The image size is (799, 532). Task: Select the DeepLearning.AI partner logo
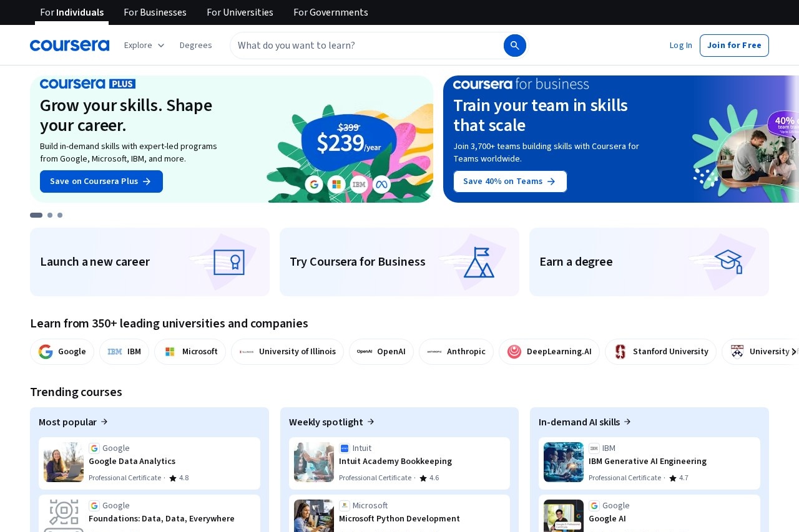point(549,352)
